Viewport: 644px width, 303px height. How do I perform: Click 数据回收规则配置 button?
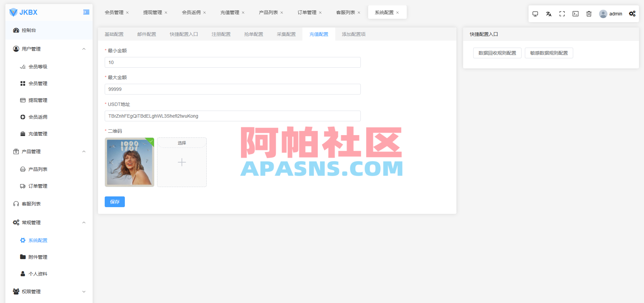tap(497, 53)
